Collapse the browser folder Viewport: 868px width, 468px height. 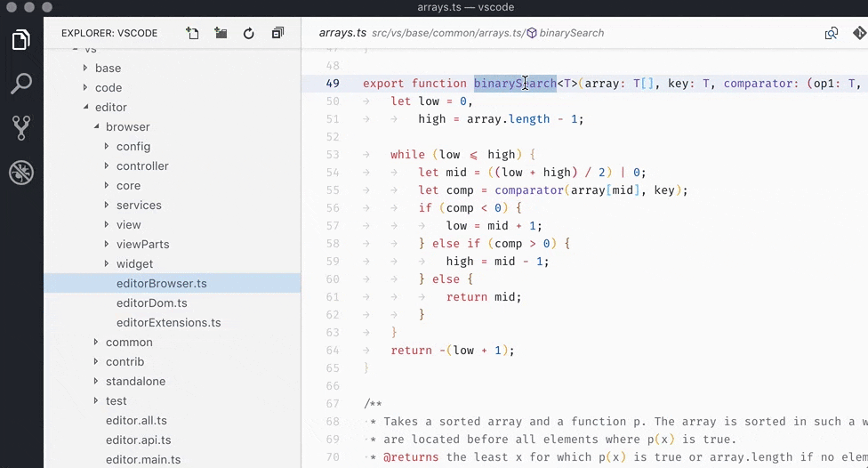point(127,126)
